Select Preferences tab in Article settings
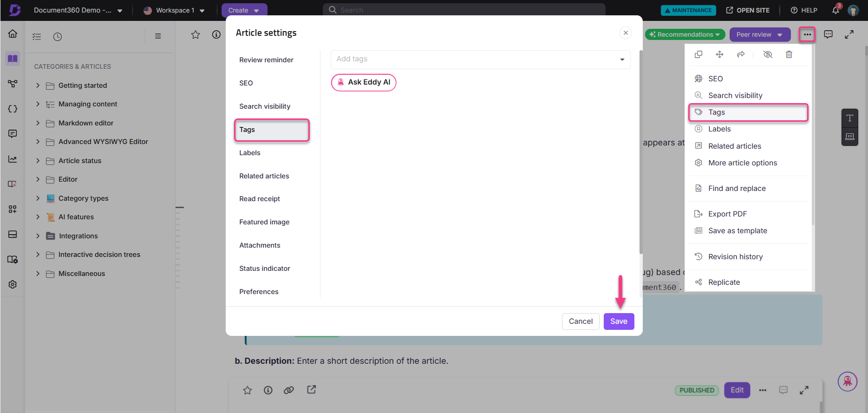The image size is (868, 413). 259,292
